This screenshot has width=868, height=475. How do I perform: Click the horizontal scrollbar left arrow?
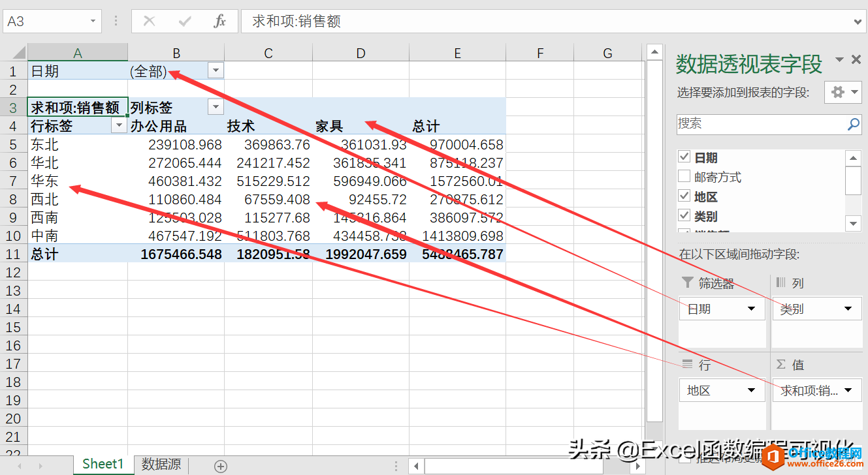pyautogui.click(x=416, y=466)
